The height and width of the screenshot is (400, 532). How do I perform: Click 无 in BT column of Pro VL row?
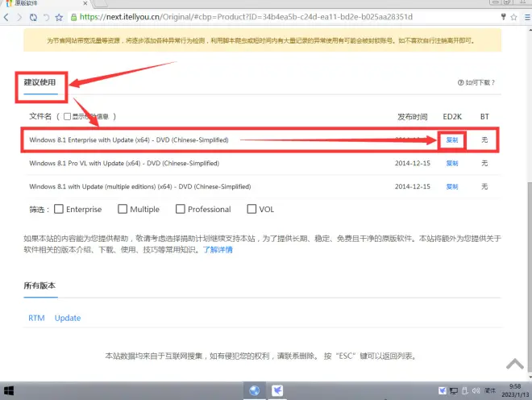tap(484, 164)
